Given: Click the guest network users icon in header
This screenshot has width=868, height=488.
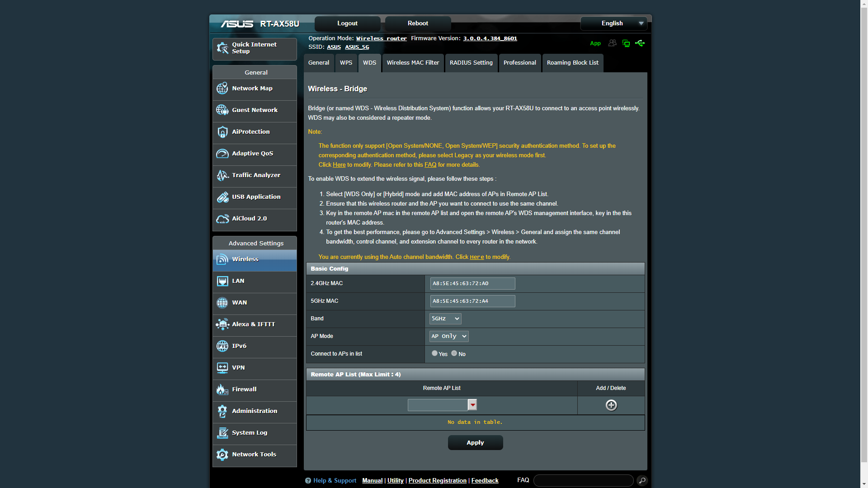Looking at the screenshot, I should (x=612, y=43).
